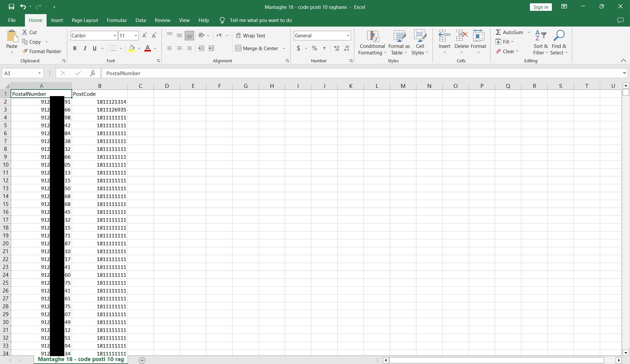
Task: Switch to the Formulas ribbon tab
Action: click(116, 20)
